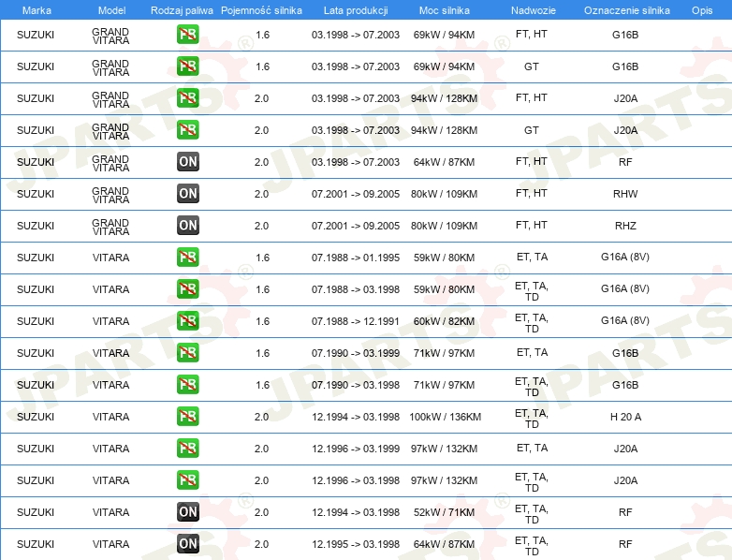
Task: Click petrol icon in Grand Vitara G16B FT, HT row
Action: tap(187, 35)
